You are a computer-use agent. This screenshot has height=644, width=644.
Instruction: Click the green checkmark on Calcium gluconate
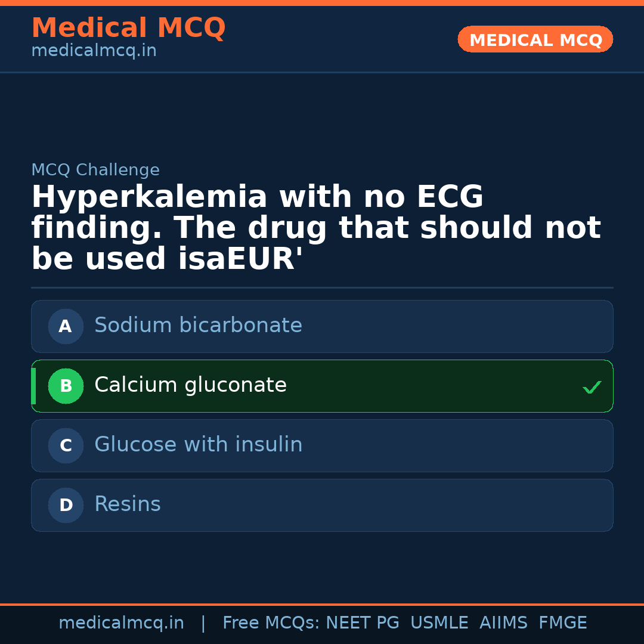[x=592, y=388]
